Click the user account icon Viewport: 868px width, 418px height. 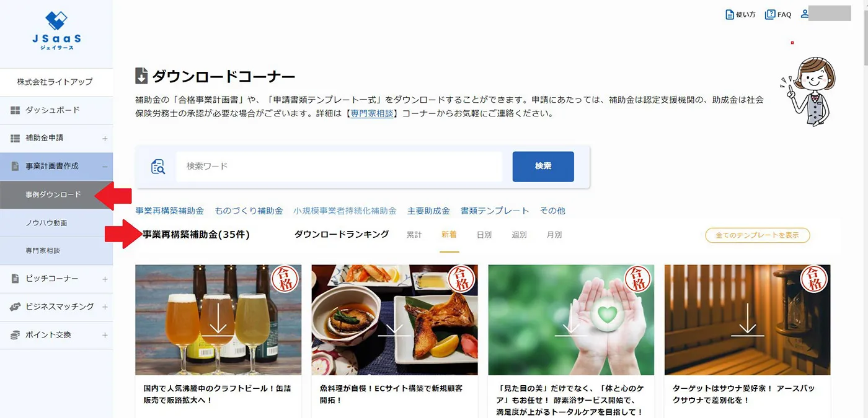805,14
